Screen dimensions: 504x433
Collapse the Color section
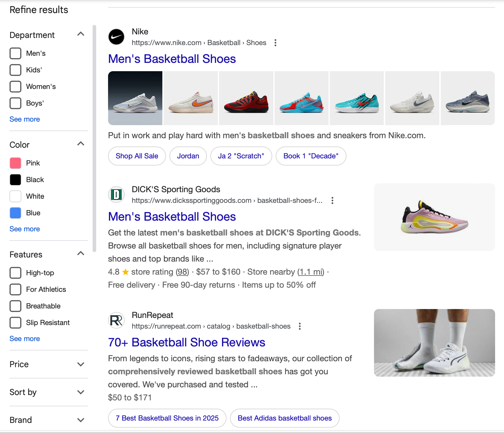[81, 144]
